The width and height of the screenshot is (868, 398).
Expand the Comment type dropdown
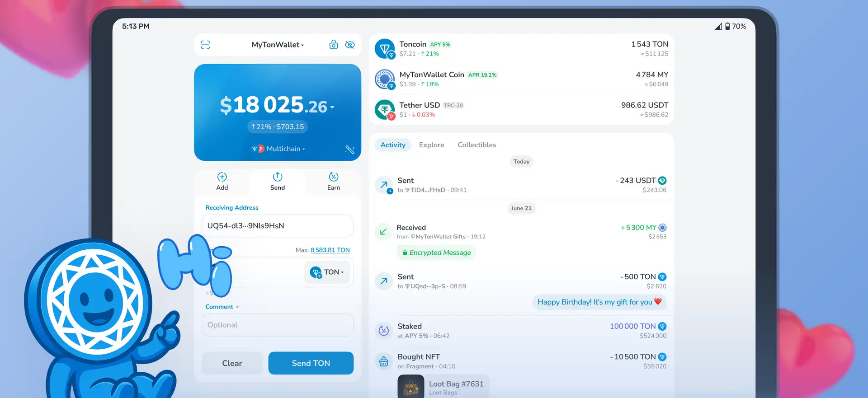(222, 307)
